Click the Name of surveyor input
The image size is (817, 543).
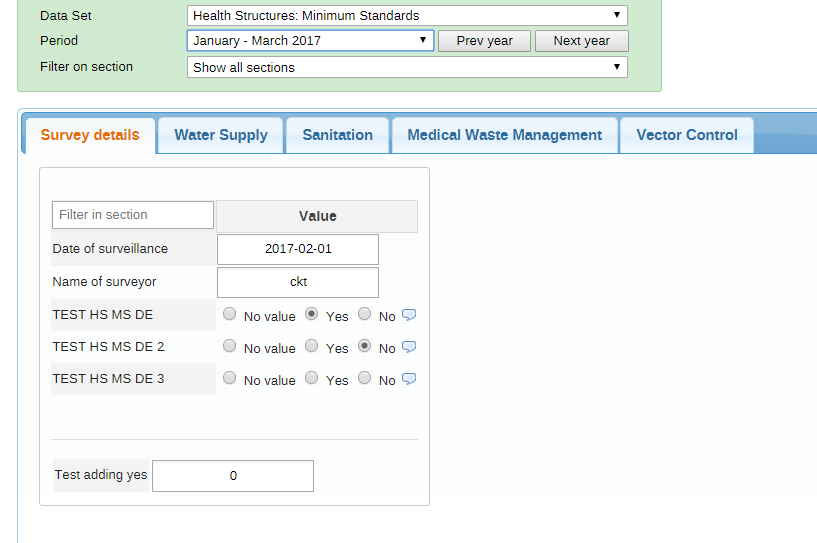click(298, 282)
